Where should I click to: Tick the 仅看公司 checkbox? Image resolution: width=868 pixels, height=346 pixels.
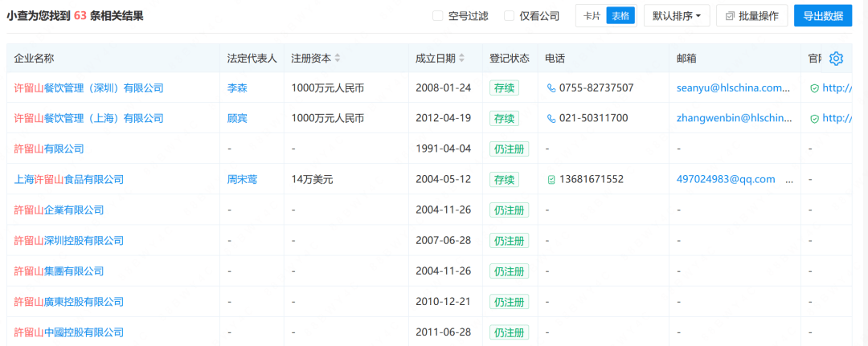point(510,16)
